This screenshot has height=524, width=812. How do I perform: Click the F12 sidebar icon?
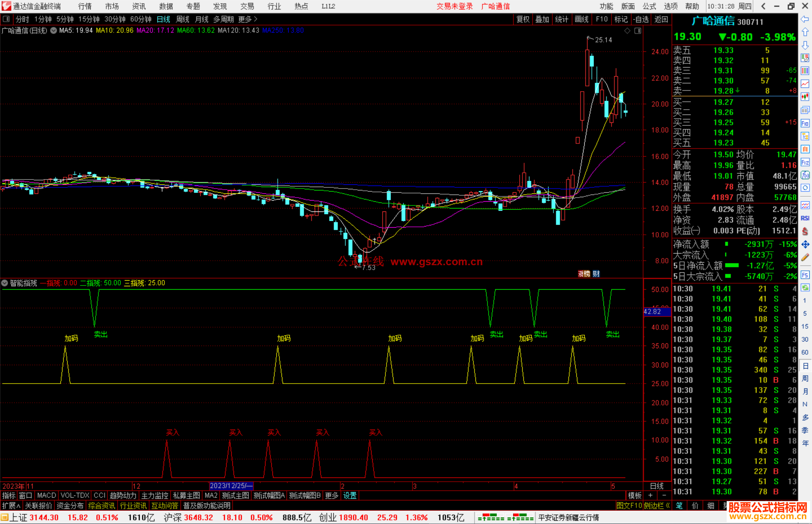(x=805, y=162)
